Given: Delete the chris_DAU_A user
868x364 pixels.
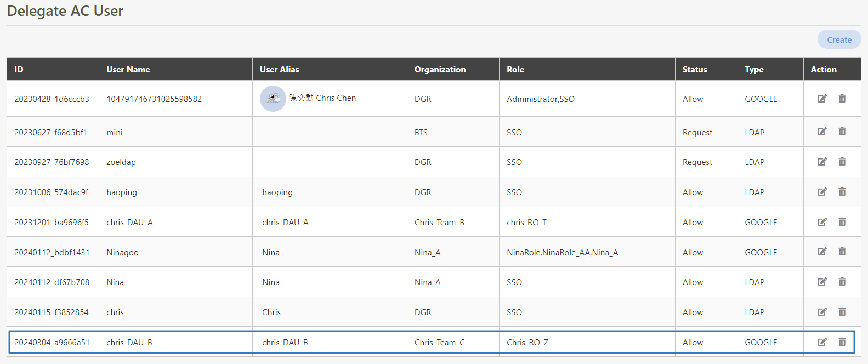Looking at the screenshot, I should (842, 222).
